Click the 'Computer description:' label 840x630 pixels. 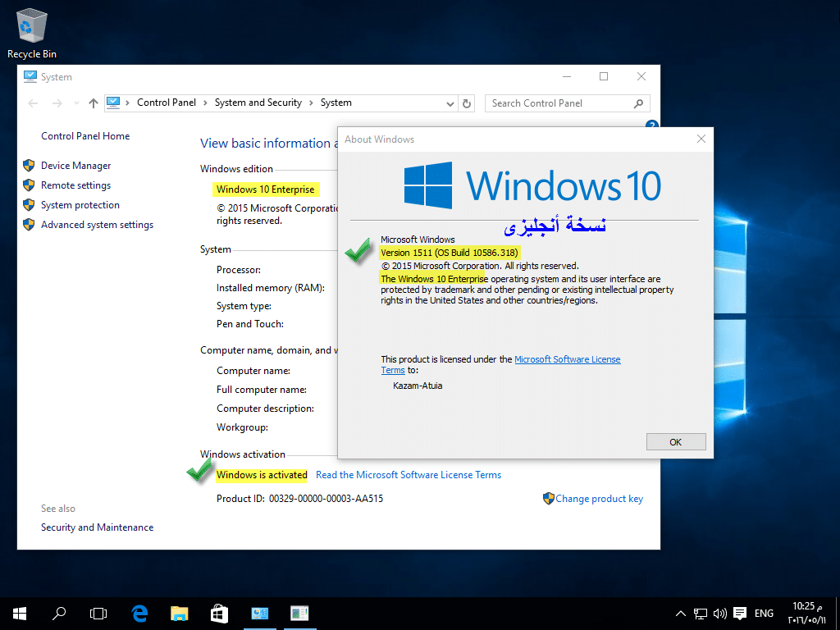pos(265,409)
